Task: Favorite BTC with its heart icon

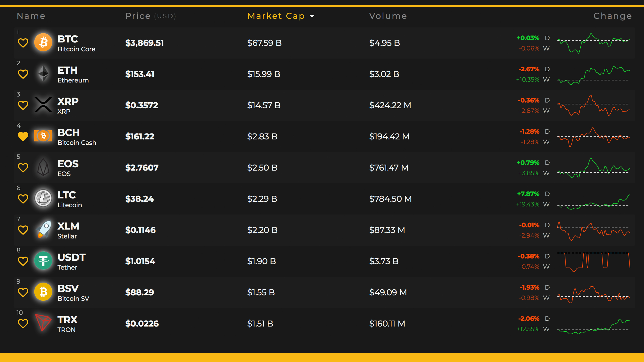Action: click(23, 43)
